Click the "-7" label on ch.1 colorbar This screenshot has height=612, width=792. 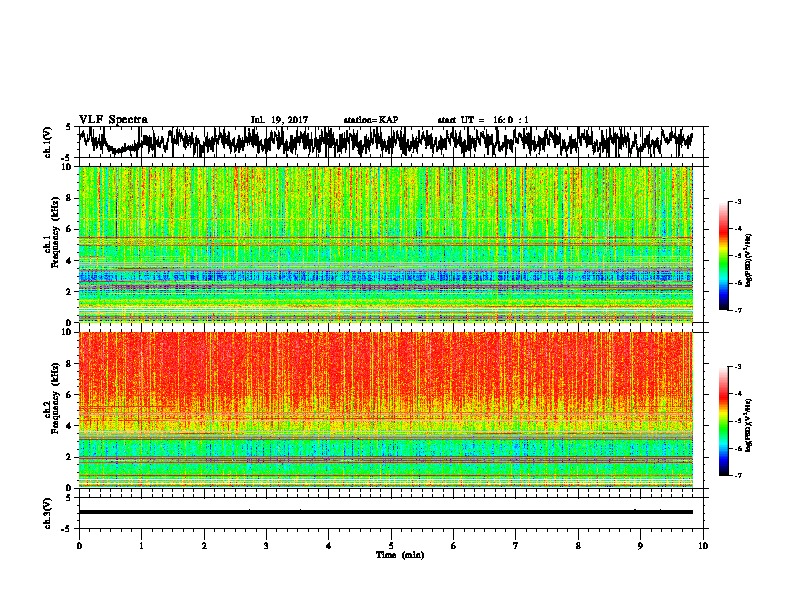pos(738,310)
